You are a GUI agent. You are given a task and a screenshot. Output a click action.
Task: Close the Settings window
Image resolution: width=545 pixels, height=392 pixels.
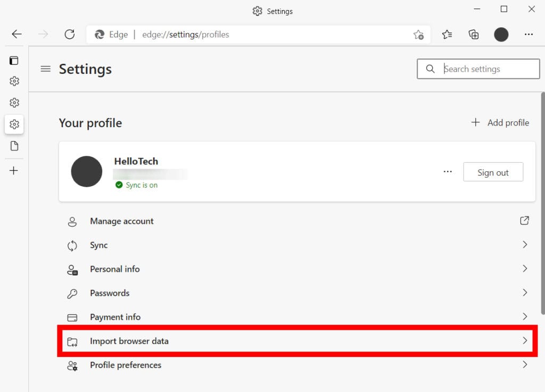pos(532,9)
